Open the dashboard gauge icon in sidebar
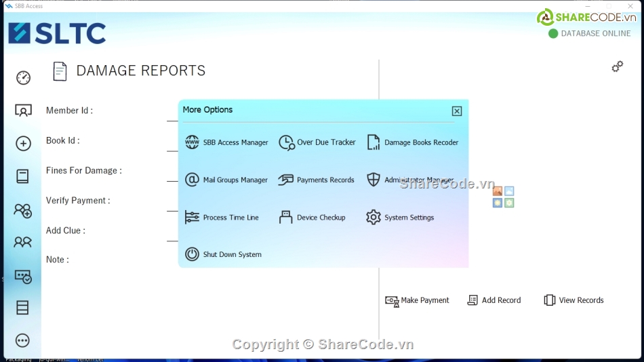The image size is (644, 362). [x=23, y=78]
